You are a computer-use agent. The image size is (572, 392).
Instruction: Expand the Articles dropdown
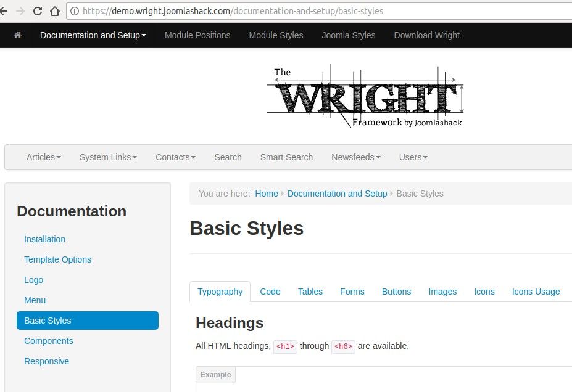43,157
